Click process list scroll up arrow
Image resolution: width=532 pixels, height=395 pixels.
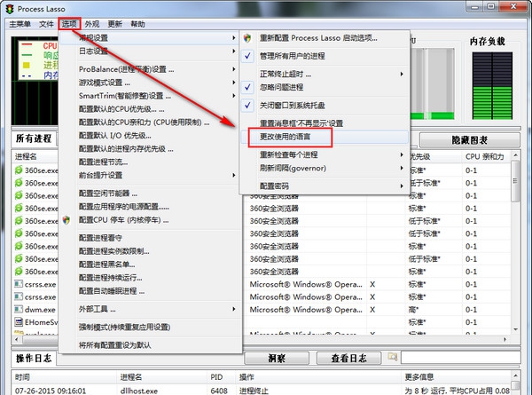(x=515, y=155)
